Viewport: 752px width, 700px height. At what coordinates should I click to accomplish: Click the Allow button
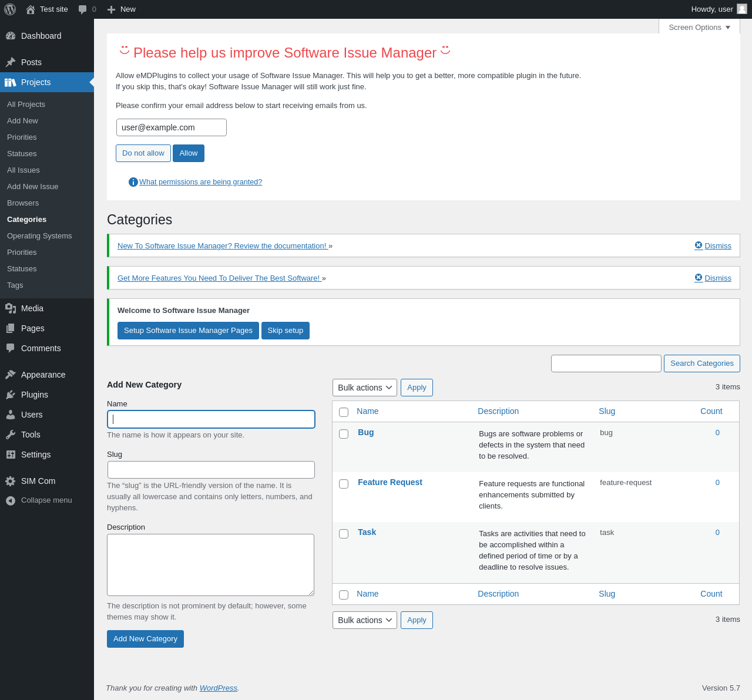(189, 153)
